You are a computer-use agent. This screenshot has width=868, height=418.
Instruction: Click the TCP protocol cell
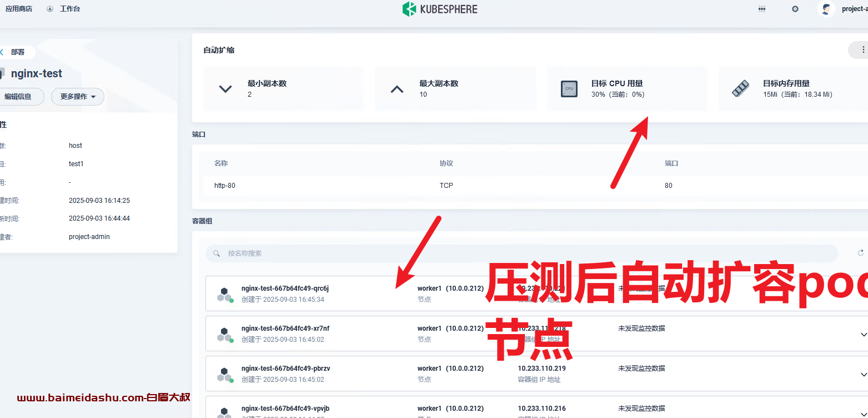[x=446, y=186]
